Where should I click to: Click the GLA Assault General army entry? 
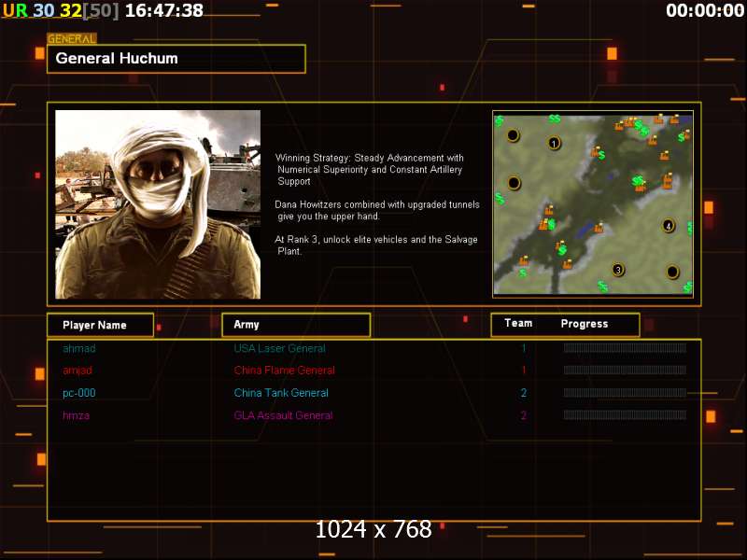(284, 415)
